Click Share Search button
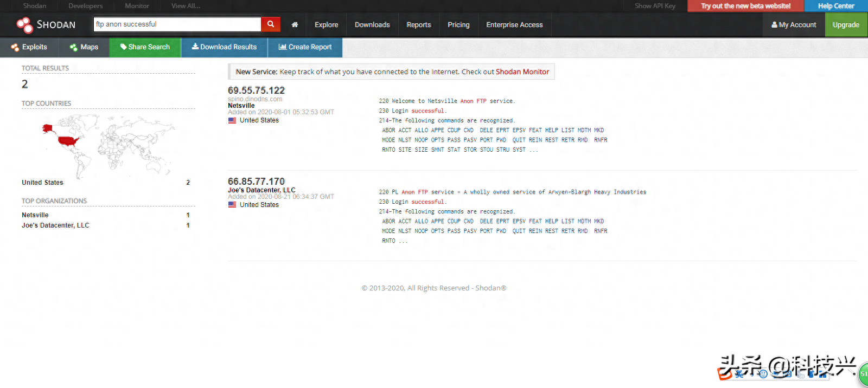868x388 pixels. pyautogui.click(x=145, y=47)
